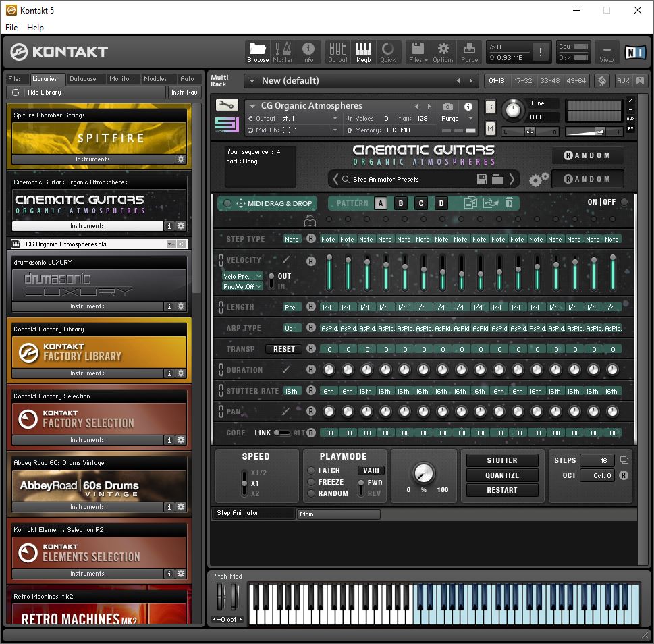Screen dimensions: 654x644
Task: Click the STEPS value field
Action: [597, 460]
